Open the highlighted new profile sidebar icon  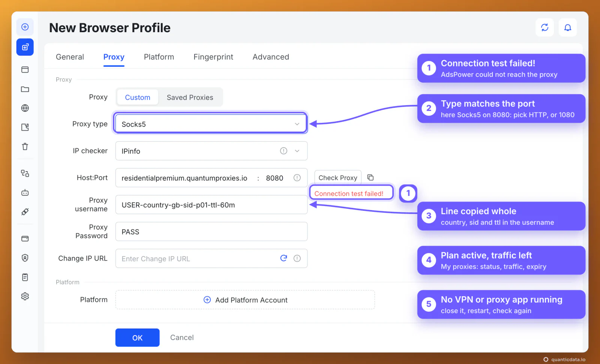(25, 47)
